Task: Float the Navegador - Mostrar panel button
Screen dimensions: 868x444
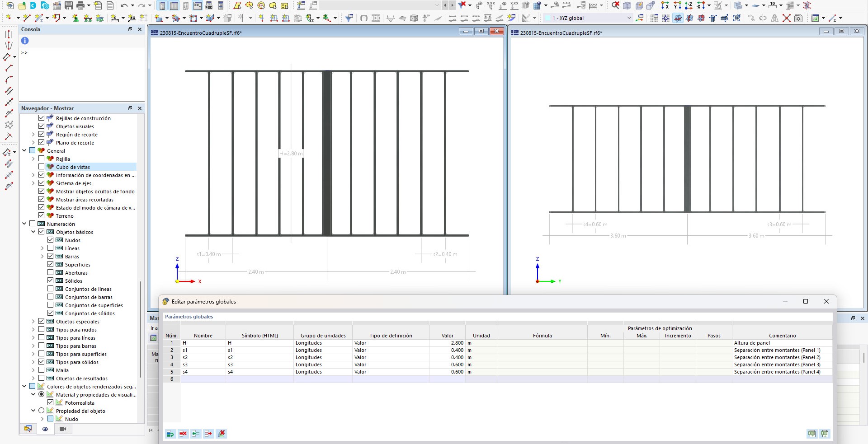Action: pos(130,108)
